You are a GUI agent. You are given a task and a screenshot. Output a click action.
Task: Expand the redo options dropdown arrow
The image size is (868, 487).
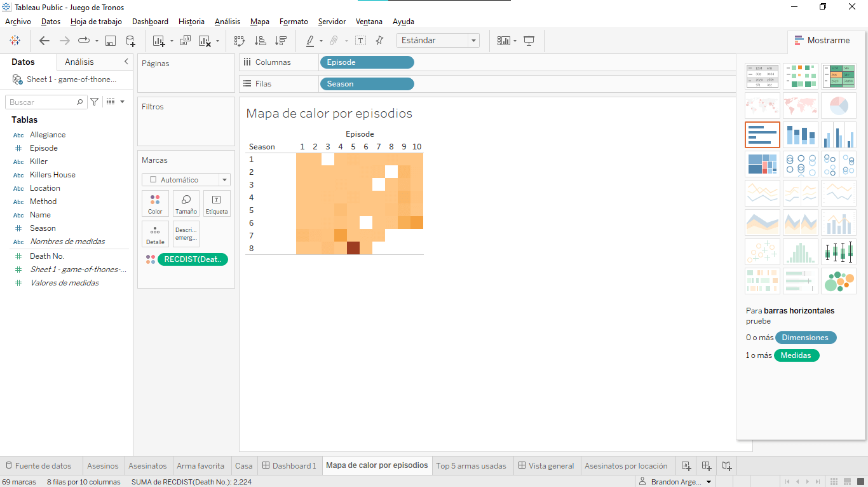[x=97, y=41]
